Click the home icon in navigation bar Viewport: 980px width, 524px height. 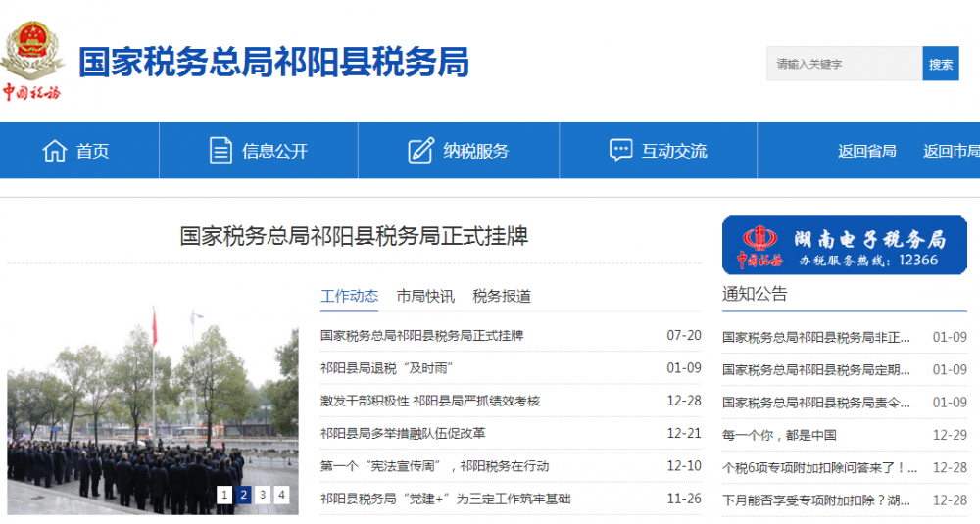tap(54, 151)
